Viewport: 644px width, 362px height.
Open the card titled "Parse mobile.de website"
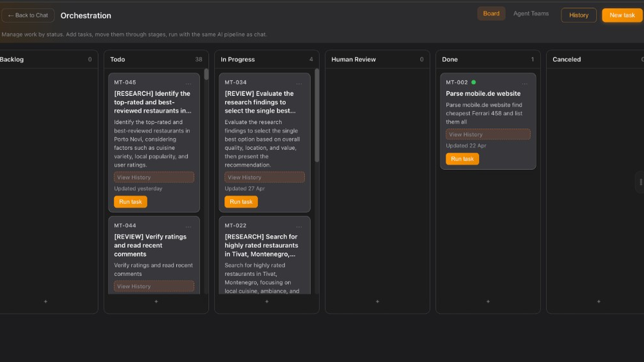483,94
